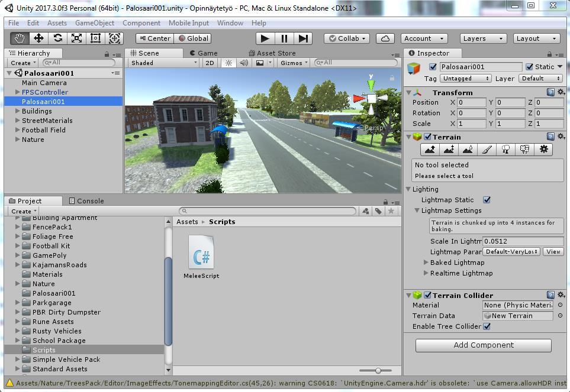Select the Move tool
The width and height of the screenshot is (570, 392).
38,38
